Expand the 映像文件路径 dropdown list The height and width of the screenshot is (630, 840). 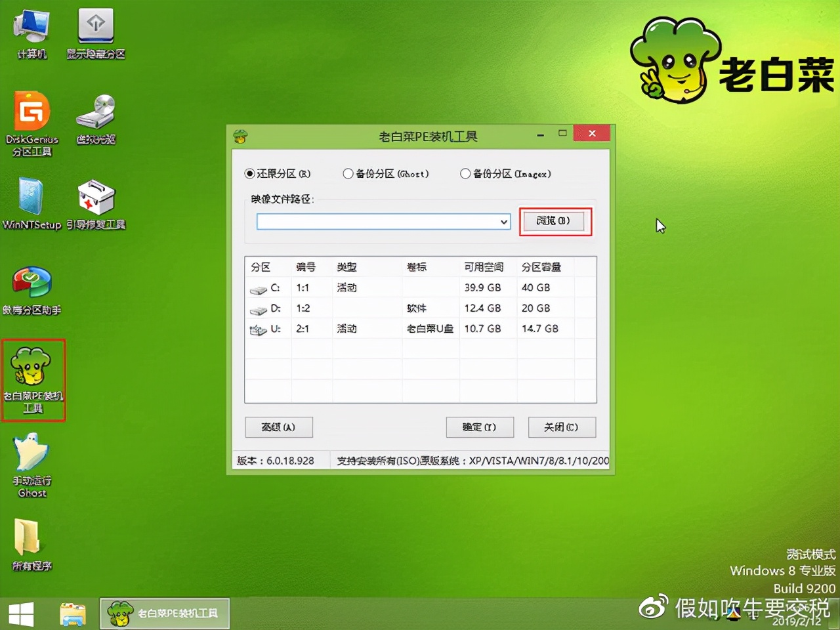pyautogui.click(x=503, y=221)
